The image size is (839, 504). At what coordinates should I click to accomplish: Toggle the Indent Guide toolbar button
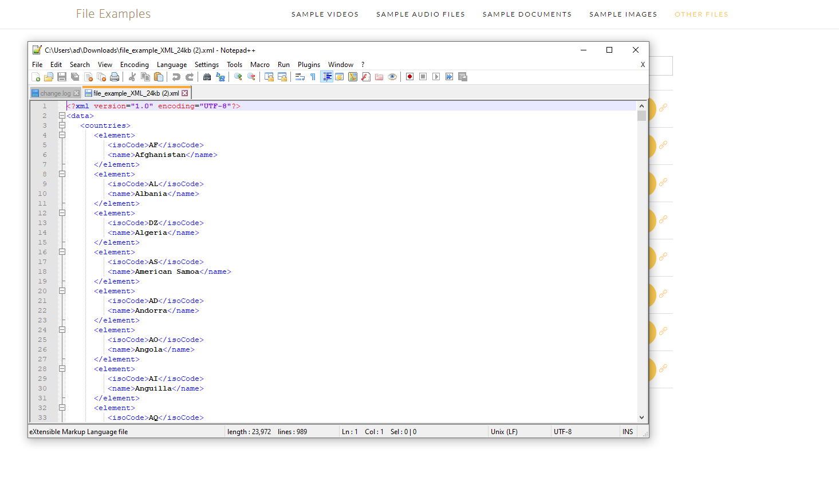click(326, 77)
